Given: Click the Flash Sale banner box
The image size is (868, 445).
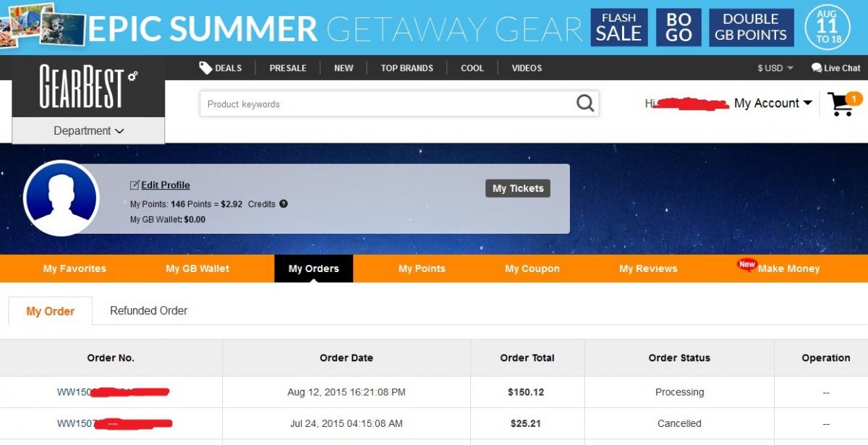Looking at the screenshot, I should (x=619, y=27).
